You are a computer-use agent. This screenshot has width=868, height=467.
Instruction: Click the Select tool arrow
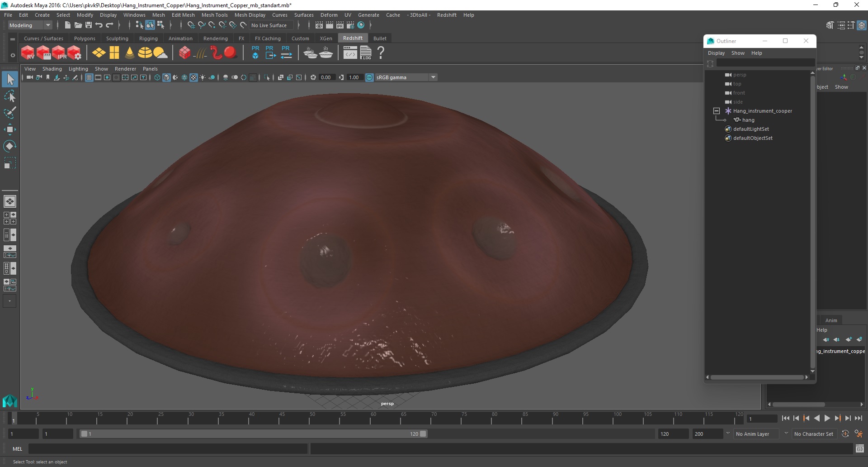point(10,79)
